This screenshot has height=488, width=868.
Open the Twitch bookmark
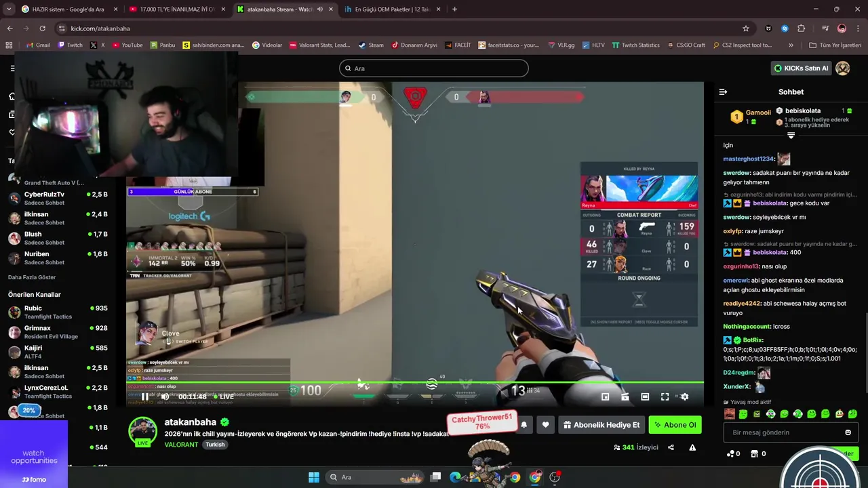click(x=70, y=45)
